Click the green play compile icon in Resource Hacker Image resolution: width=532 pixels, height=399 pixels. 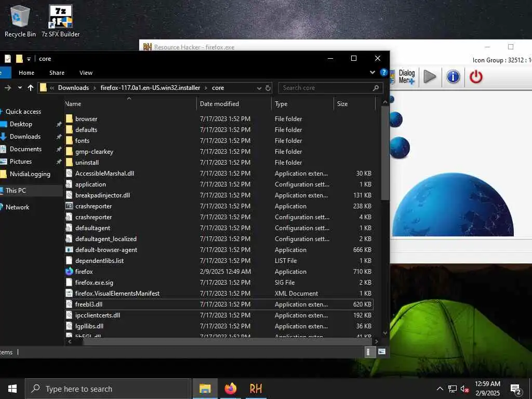430,77
